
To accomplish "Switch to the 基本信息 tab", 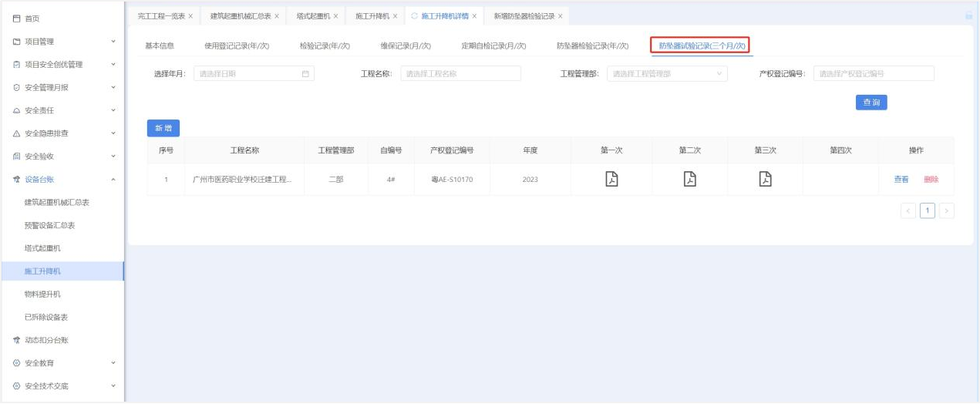I will tap(160, 46).
